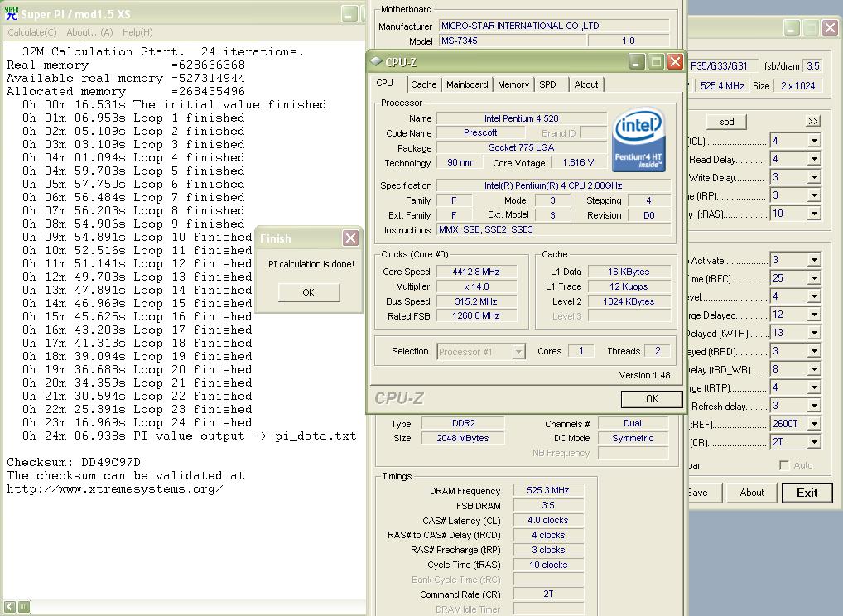This screenshot has width=843, height=616.
Task: Click the Name field Intel Pentium 4 520
Action: 521,118
